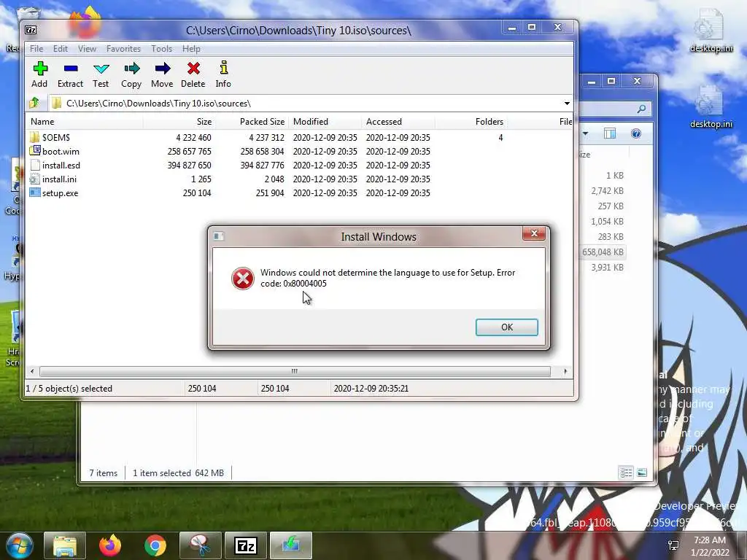Click boot.wim size value 258 657 765

[189, 152]
